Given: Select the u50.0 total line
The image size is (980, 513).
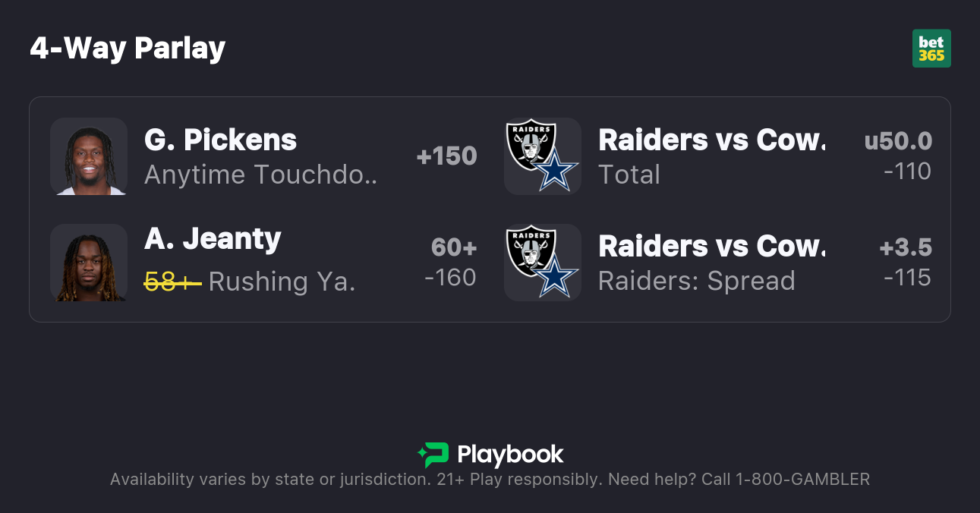Looking at the screenshot, I should pyautogui.click(x=898, y=141).
